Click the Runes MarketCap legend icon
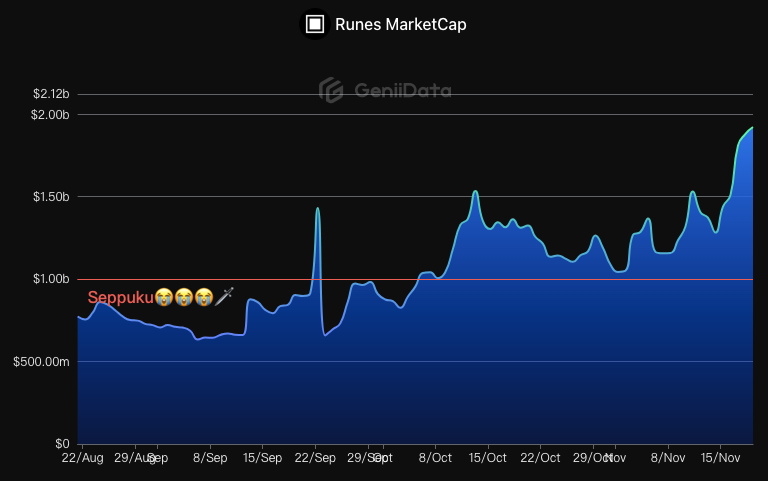The height and width of the screenshot is (481, 768). (314, 24)
